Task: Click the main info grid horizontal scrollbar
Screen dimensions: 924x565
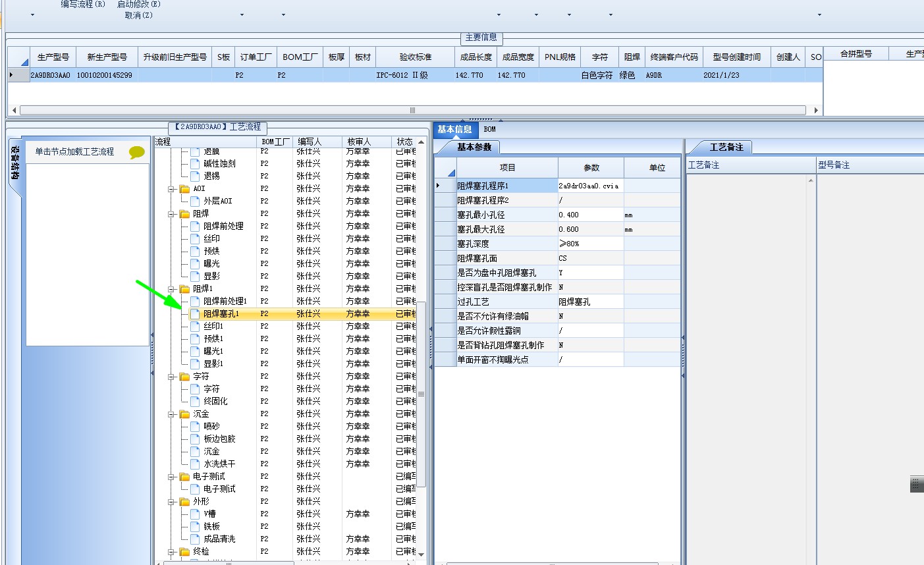Action: [413, 110]
